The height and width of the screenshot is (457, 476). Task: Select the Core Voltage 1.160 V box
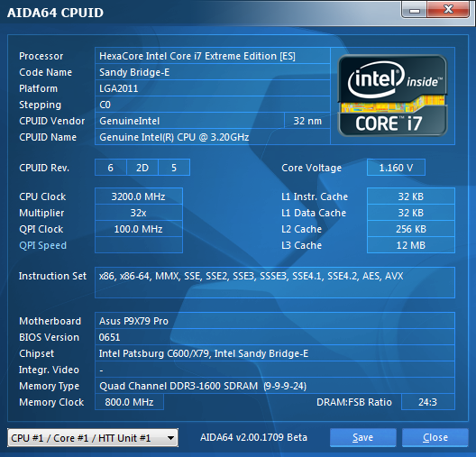pos(396,168)
